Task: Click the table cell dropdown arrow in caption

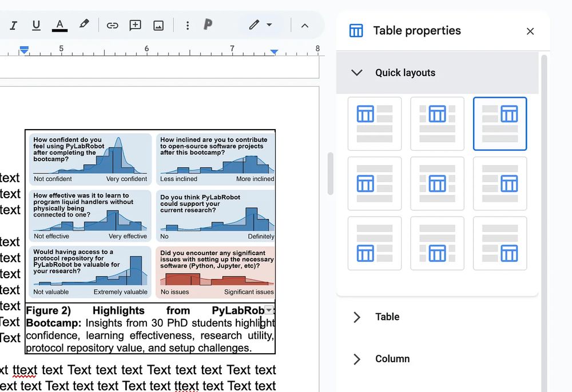Action: coord(269,310)
